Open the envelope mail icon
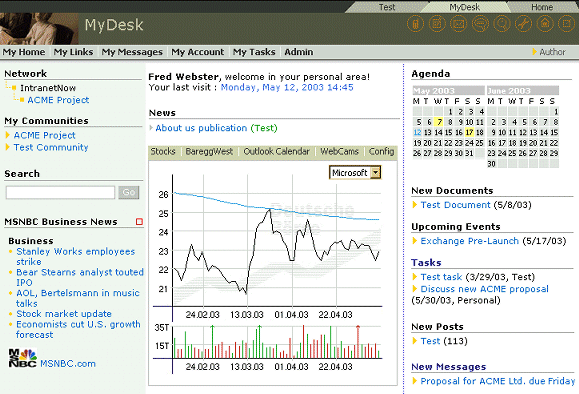The width and height of the screenshot is (579, 394). pos(459,24)
